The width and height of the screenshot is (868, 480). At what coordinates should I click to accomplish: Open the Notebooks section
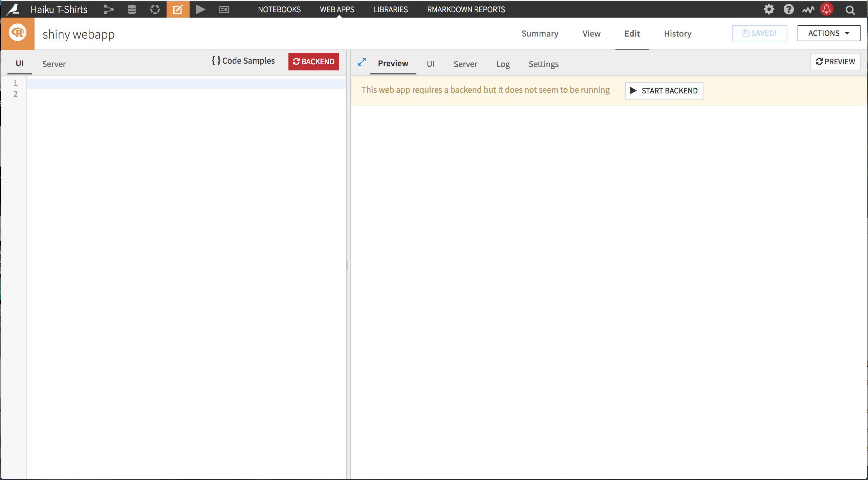pos(279,9)
